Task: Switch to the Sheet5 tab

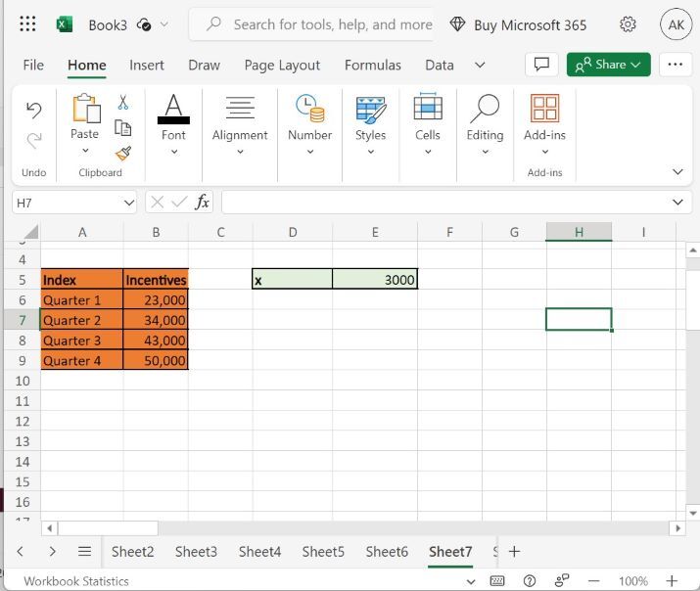Action: coord(323,552)
